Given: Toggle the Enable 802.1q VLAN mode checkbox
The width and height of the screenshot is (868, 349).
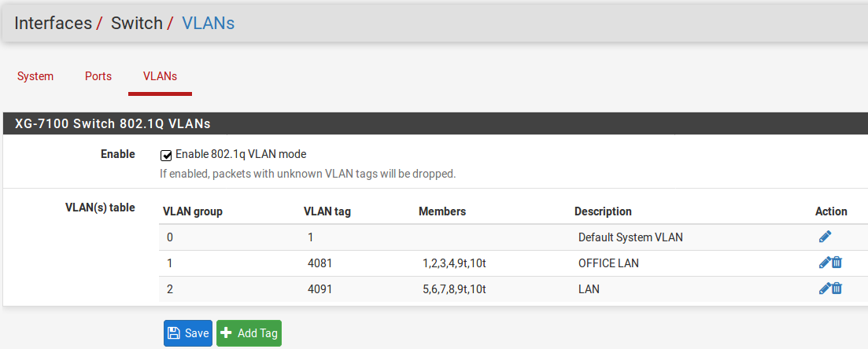Looking at the screenshot, I should pos(166,155).
